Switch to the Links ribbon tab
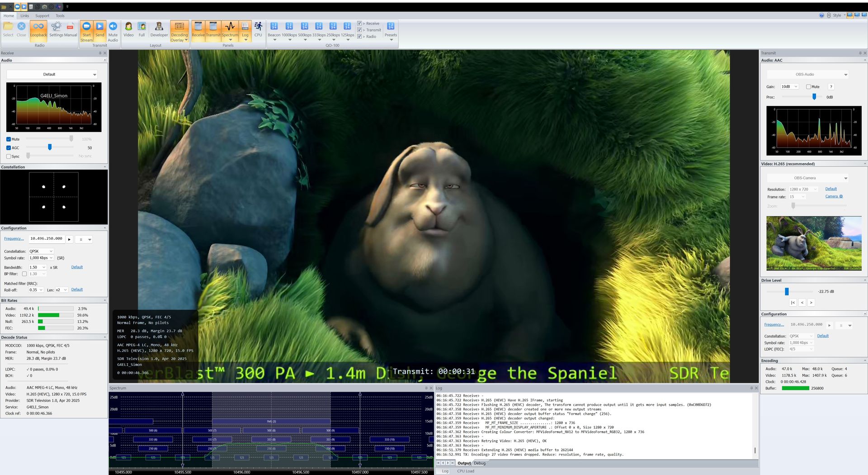868x475 pixels. click(24, 15)
